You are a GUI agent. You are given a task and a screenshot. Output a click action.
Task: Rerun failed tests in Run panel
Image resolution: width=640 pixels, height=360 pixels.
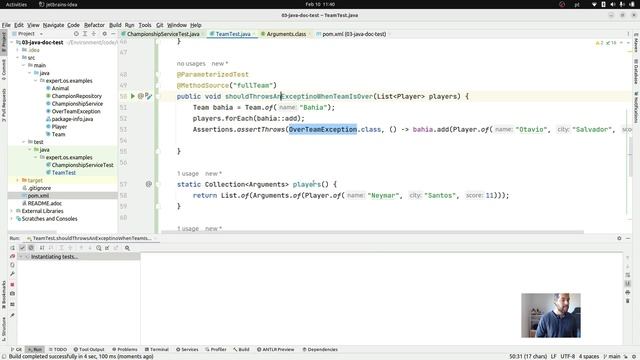[13, 256]
